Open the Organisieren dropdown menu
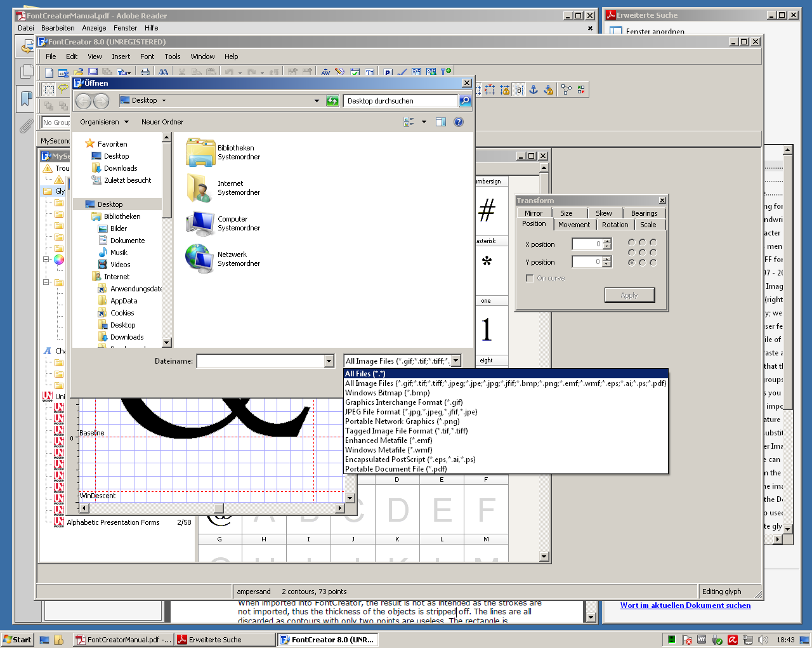812x648 pixels. point(104,122)
